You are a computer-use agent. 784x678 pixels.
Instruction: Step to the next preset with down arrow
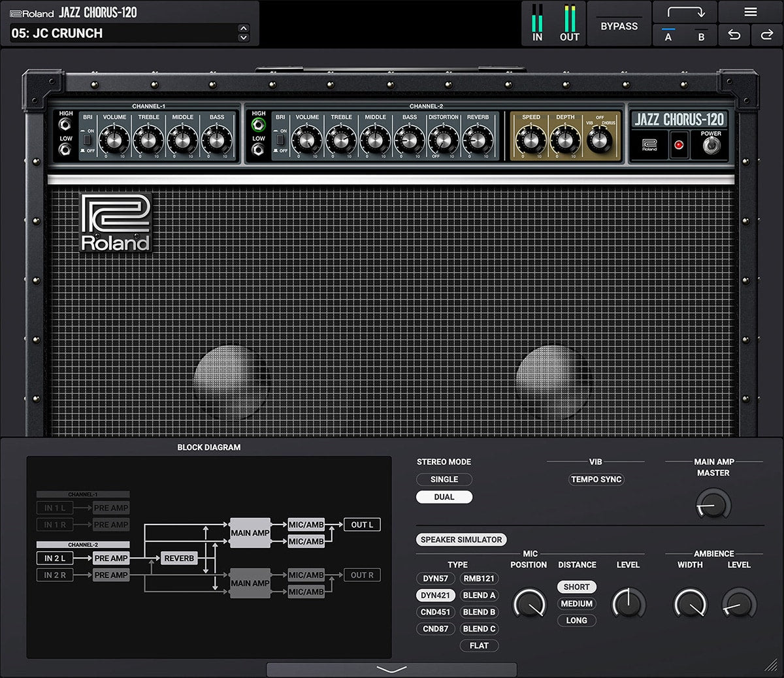tap(244, 37)
